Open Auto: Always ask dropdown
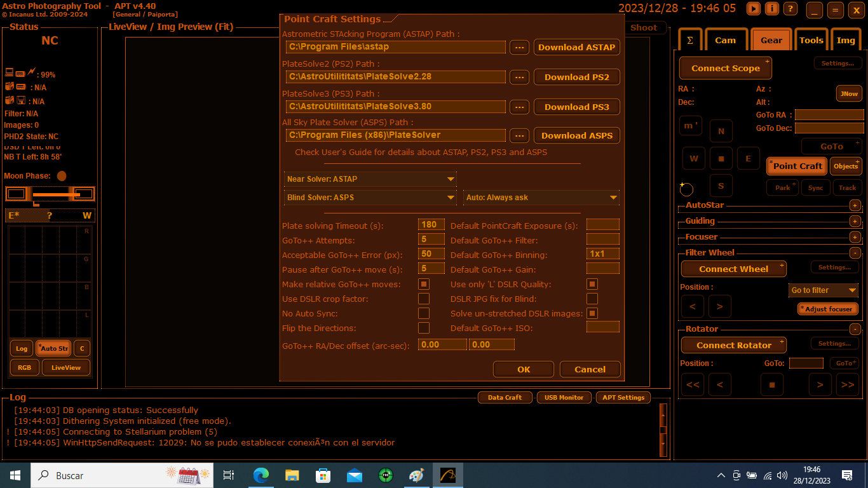Image resolution: width=868 pixels, height=488 pixels. 541,198
